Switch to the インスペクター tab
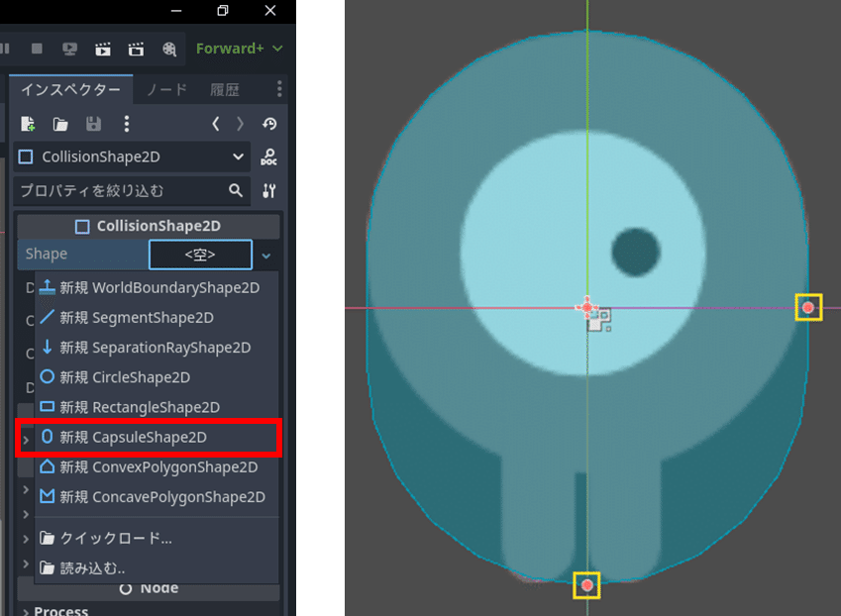Viewport: 841px width, 616px height. (x=70, y=89)
